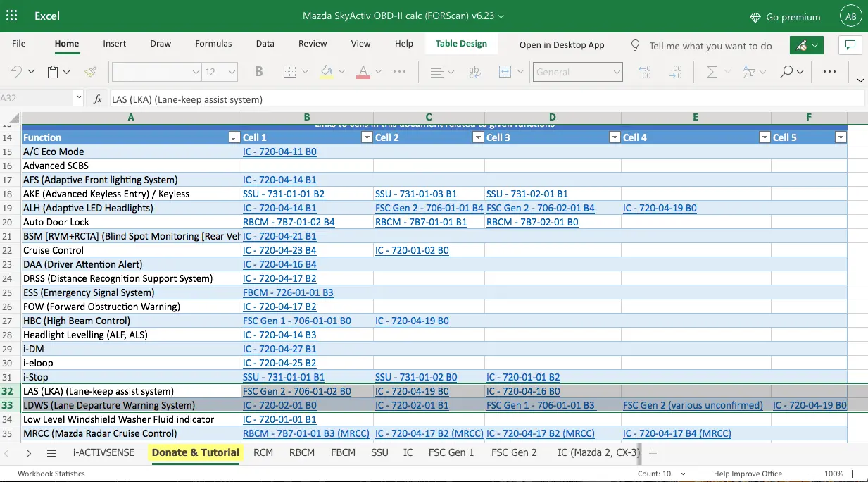Open the AB account avatar
The height and width of the screenshot is (482, 868).
point(850,16)
